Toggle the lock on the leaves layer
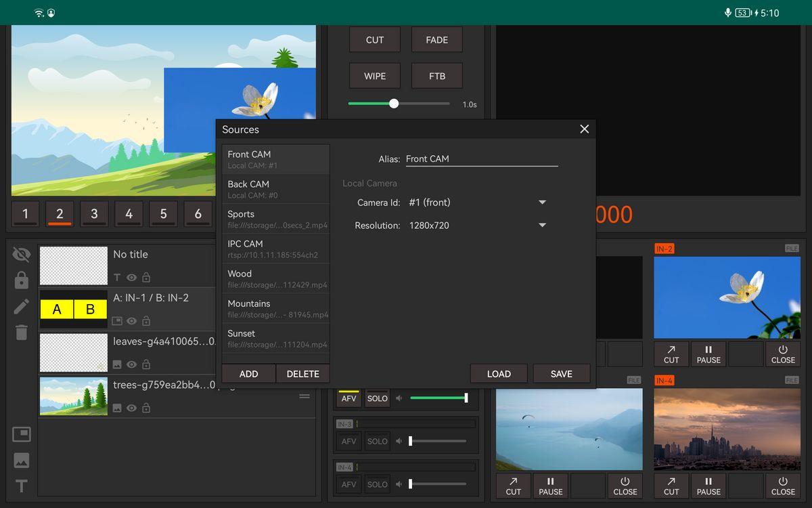The width and height of the screenshot is (812, 508). (x=146, y=364)
